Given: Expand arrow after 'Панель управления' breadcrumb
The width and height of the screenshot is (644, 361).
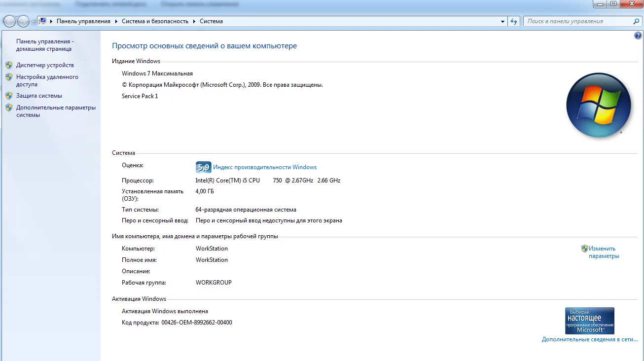Looking at the screenshot, I should click(x=116, y=21).
